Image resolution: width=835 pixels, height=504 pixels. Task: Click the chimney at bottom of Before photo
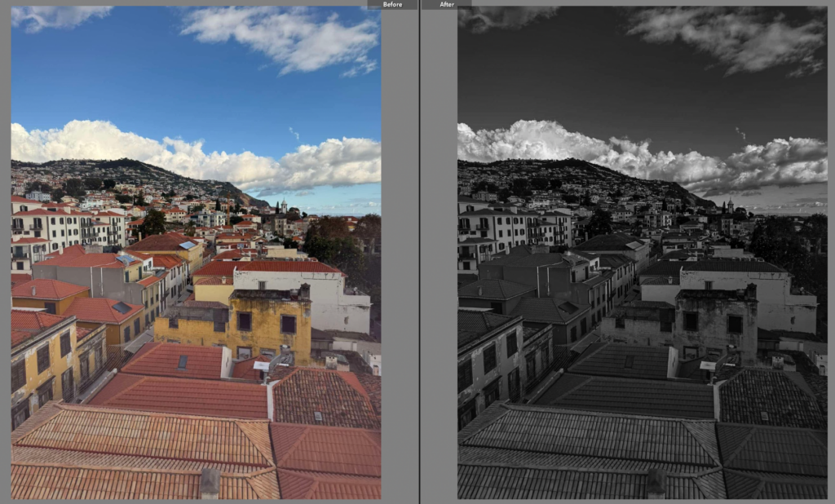210,483
